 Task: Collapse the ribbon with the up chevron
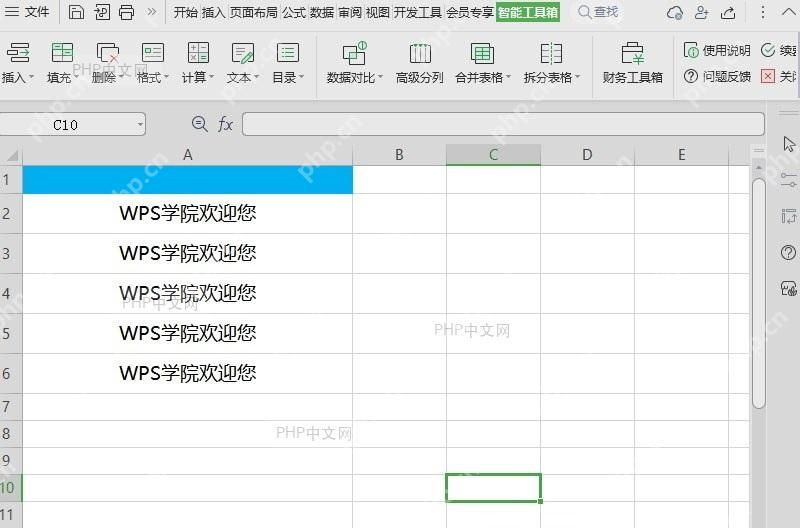(789, 12)
